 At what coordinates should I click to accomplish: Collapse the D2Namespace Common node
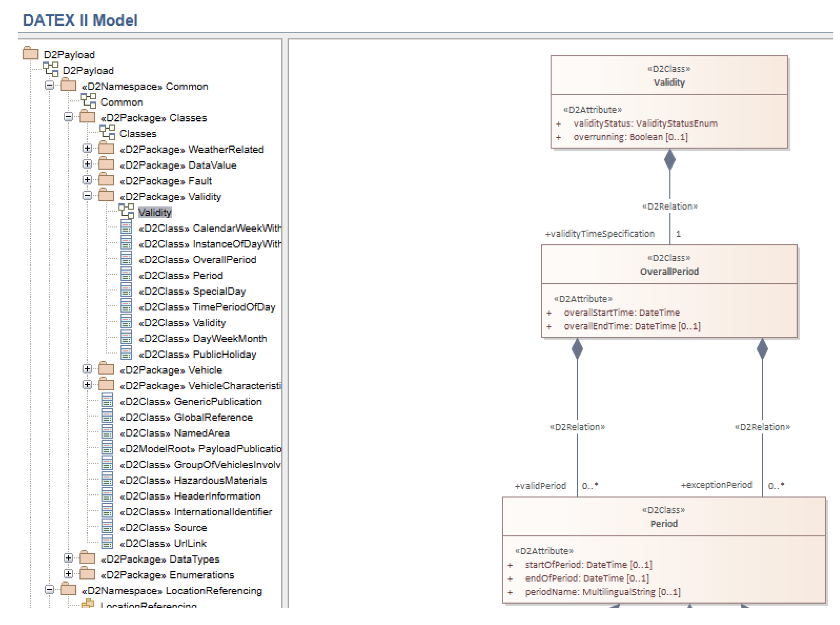click(49, 85)
